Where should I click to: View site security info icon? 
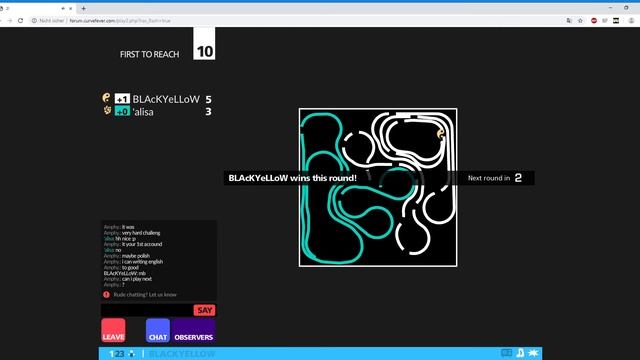pyautogui.click(x=34, y=20)
